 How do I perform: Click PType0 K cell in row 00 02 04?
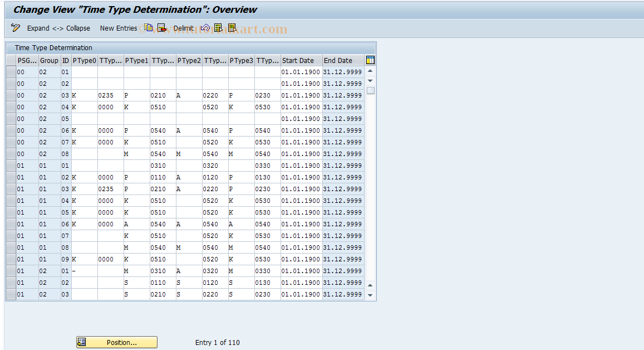pyautogui.click(x=84, y=107)
